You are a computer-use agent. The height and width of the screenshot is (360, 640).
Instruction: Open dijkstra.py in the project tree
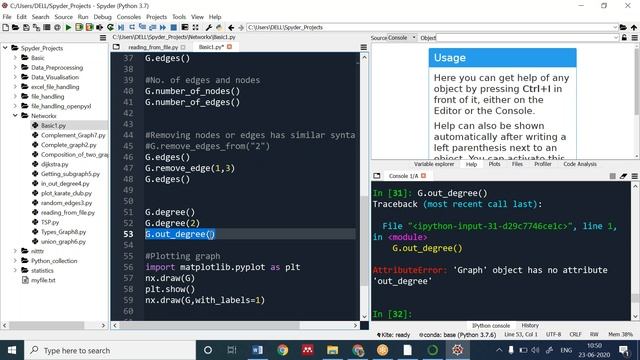(x=54, y=164)
